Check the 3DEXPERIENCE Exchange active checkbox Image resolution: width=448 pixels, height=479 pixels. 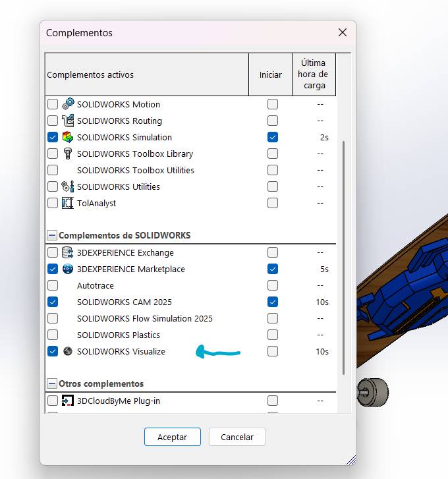click(x=53, y=252)
